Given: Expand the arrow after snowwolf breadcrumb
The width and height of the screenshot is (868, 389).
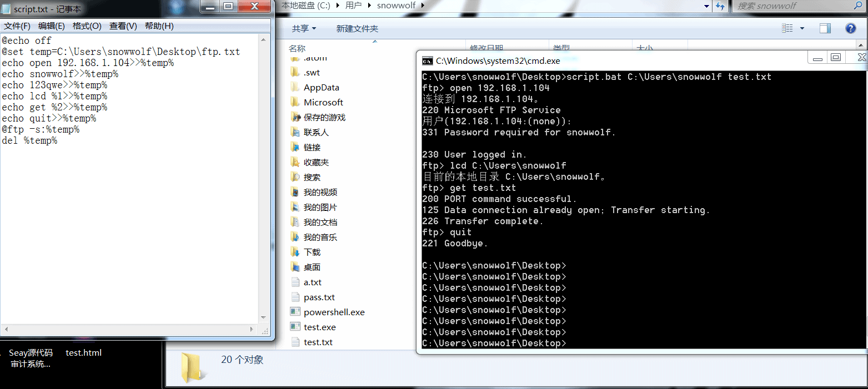Looking at the screenshot, I should click(x=423, y=6).
